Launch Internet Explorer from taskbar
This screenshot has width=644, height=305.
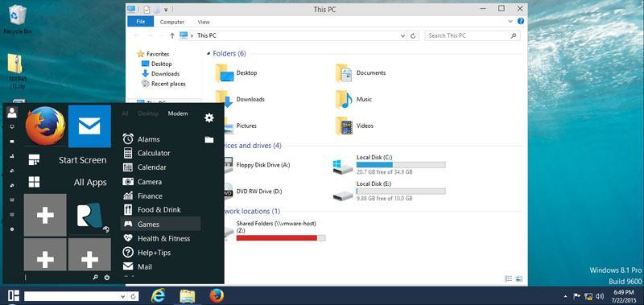click(x=158, y=295)
